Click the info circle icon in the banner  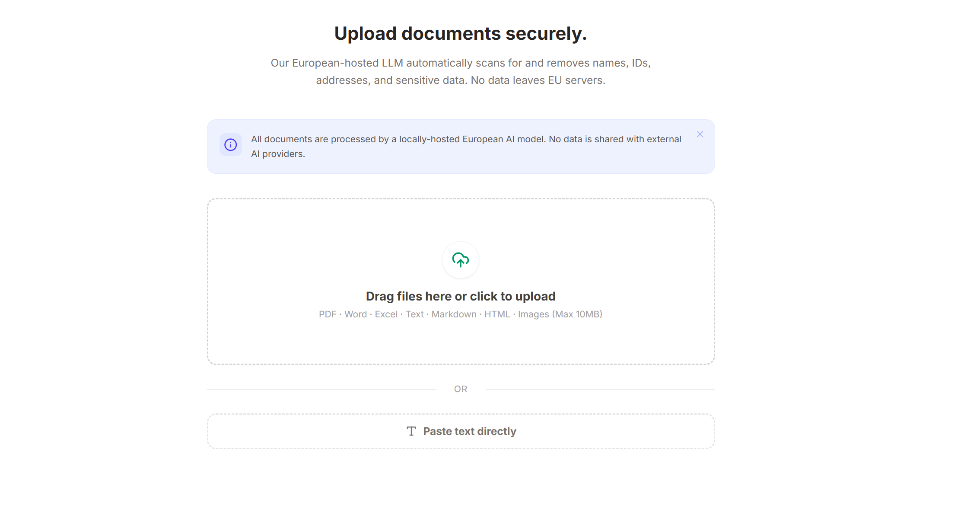(x=231, y=145)
